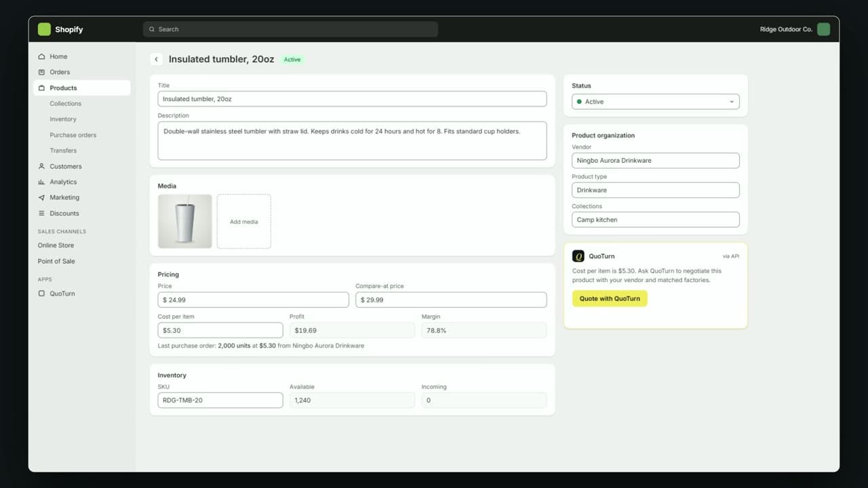Click the search field in top bar

(x=290, y=29)
